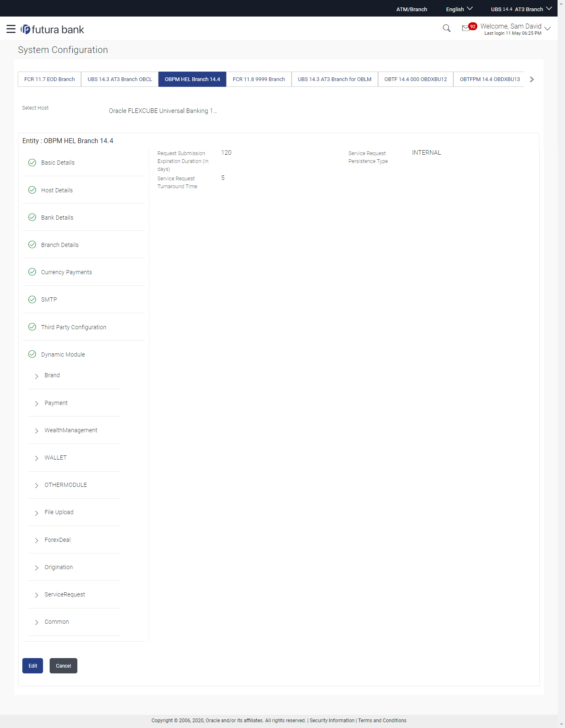The height and width of the screenshot is (728, 565).
Task: Expand the ForexDeal chevron
Action: pos(36,540)
